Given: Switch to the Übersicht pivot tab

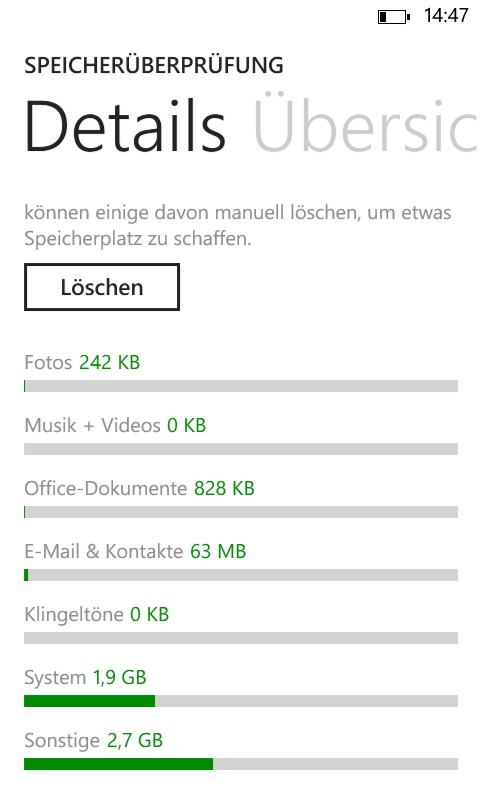Looking at the screenshot, I should 366,125.
